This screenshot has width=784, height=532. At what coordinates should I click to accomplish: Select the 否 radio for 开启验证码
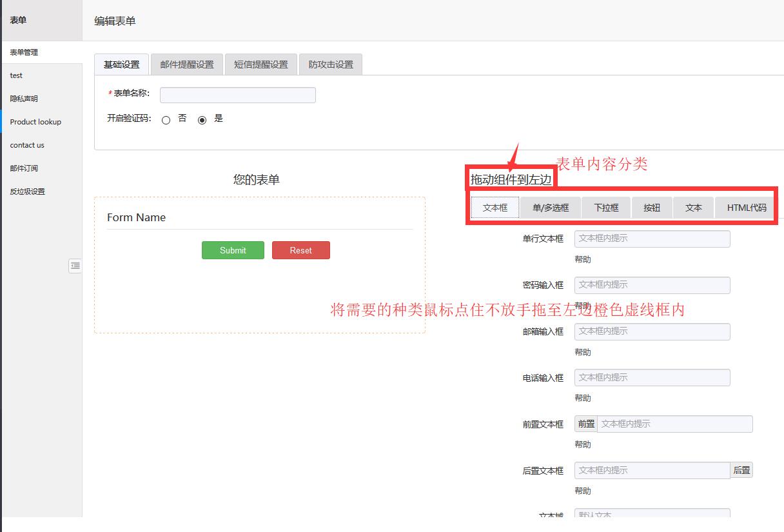click(x=166, y=120)
